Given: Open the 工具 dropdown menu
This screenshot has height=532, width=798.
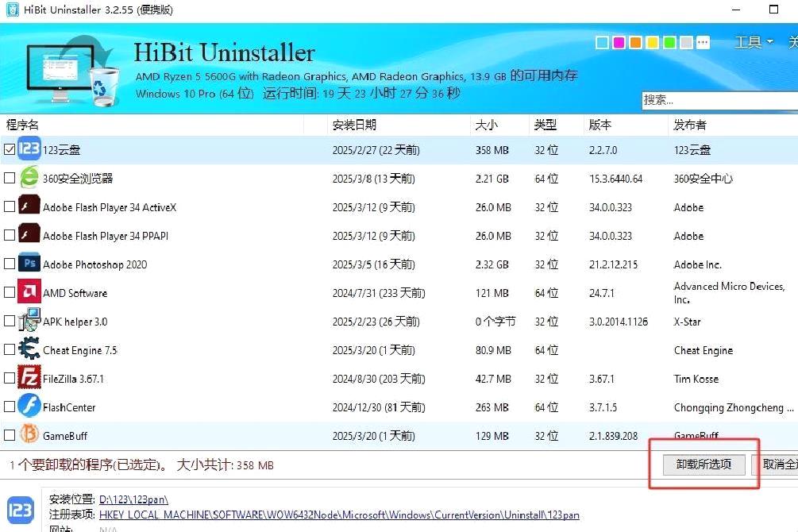Looking at the screenshot, I should 754,42.
